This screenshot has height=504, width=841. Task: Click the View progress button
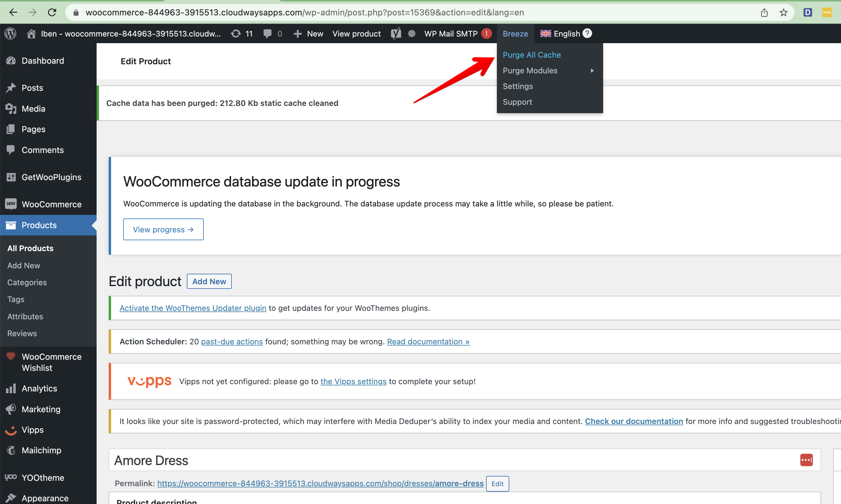[163, 229]
